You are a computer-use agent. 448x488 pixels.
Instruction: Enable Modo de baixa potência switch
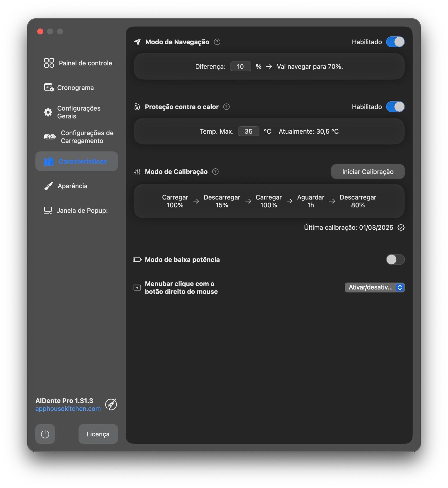(395, 260)
